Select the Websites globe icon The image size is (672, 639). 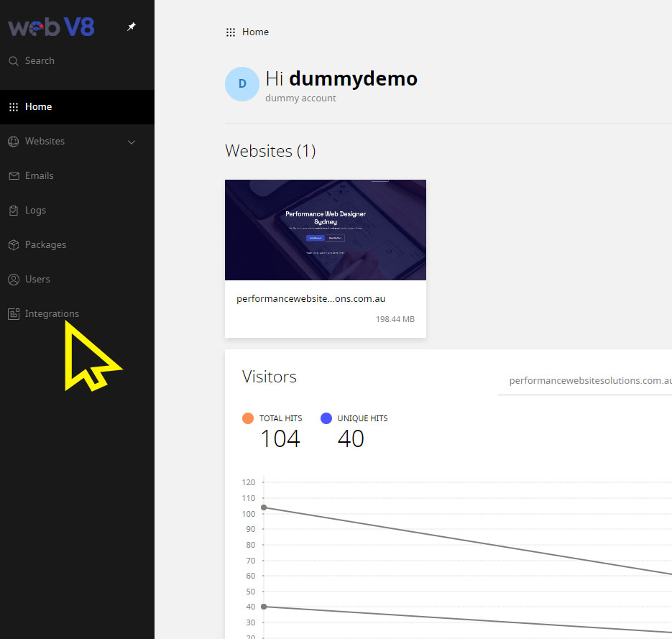(x=14, y=141)
